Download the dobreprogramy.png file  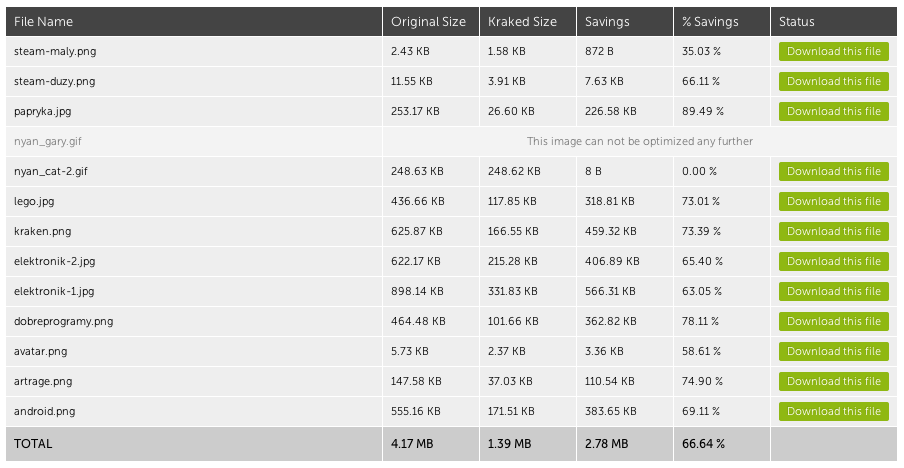(834, 321)
